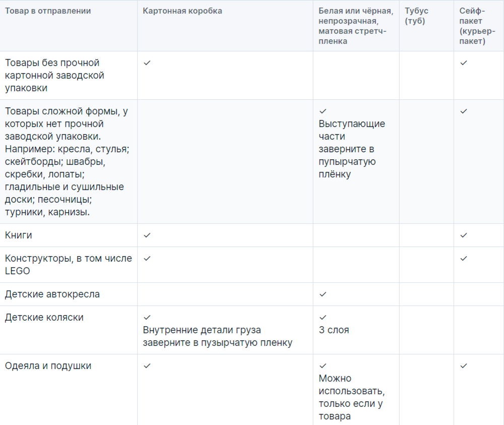Click cardboard checkmark in 'Детские коляски' row
Image resolution: width=504 pixels, height=425 pixels.
click(147, 317)
